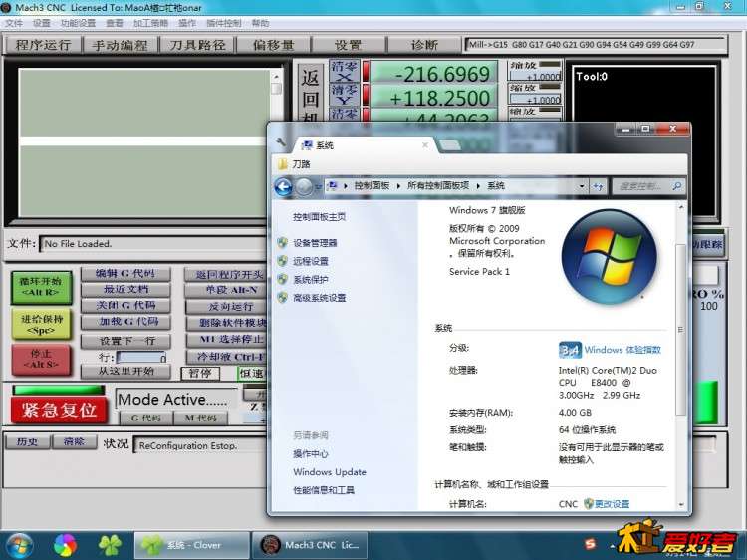Click the G-code list scrollbar up arrow
Screen dimensions: 747x560
click(x=276, y=77)
